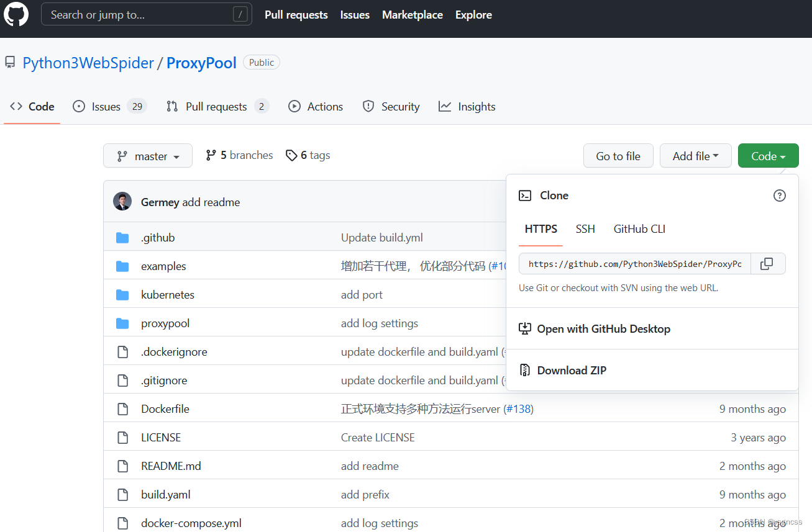Screen dimensions: 812x532
Task: Click the slash shortcut icon in search box
Action: click(x=240, y=14)
